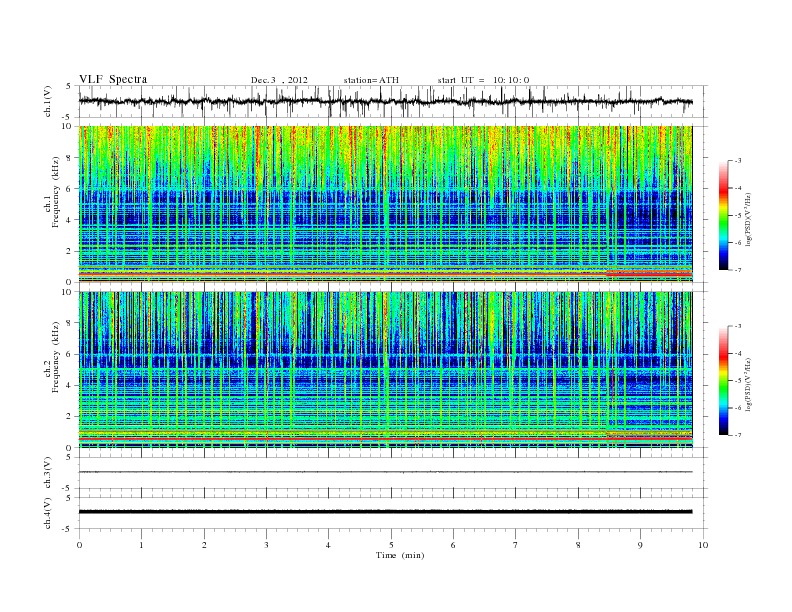Click the 'Time (min)' axis label

tap(400, 555)
